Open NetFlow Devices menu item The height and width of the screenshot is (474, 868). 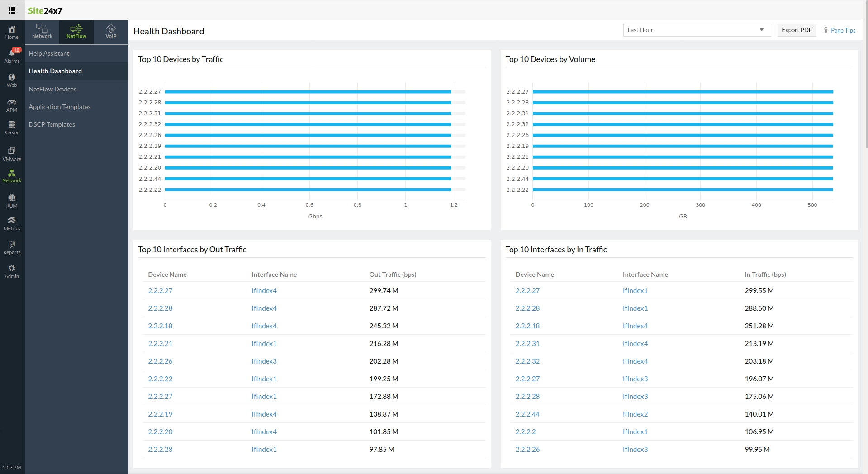point(52,89)
